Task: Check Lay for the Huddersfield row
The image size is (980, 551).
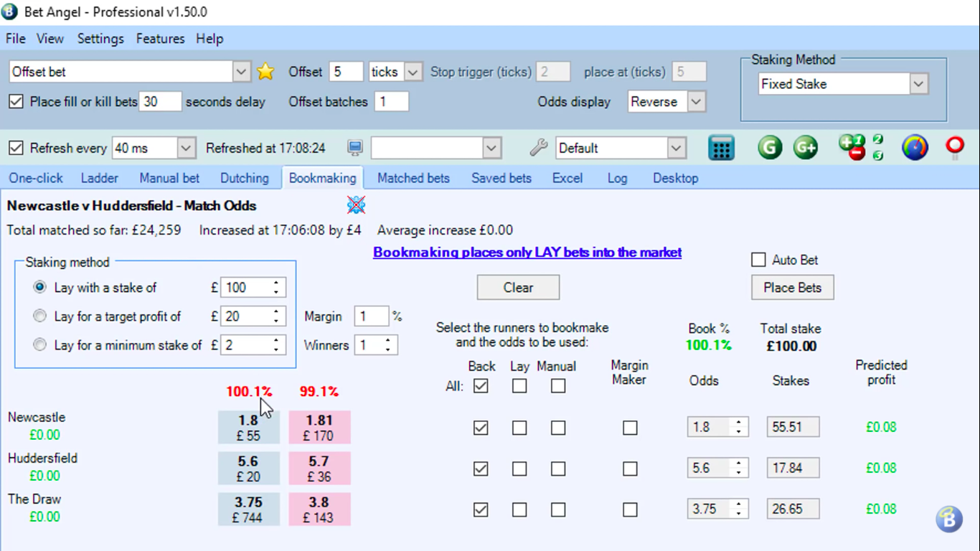Action: pyautogui.click(x=519, y=468)
